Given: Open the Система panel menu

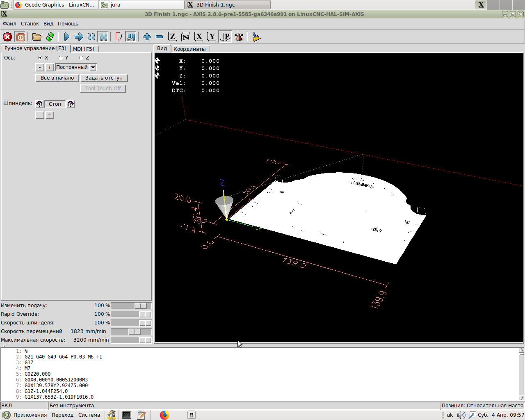Looking at the screenshot, I should (89, 415).
